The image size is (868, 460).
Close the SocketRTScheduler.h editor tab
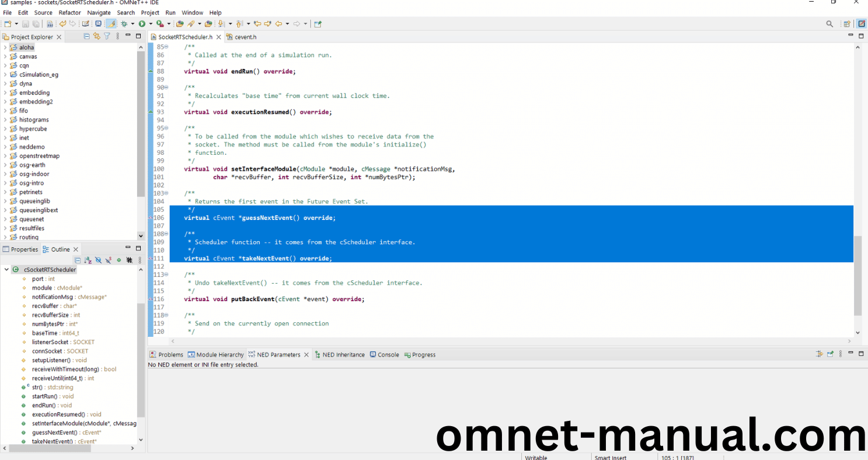point(218,37)
